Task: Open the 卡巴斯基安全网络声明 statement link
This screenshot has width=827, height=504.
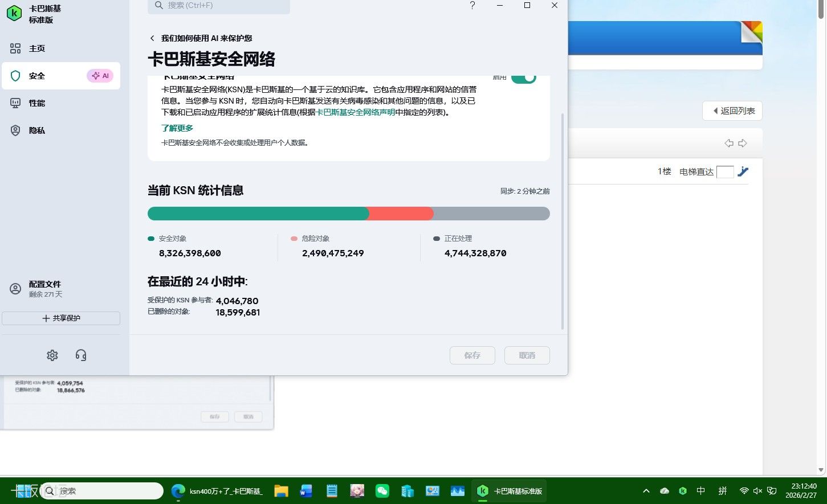Action: (356, 112)
